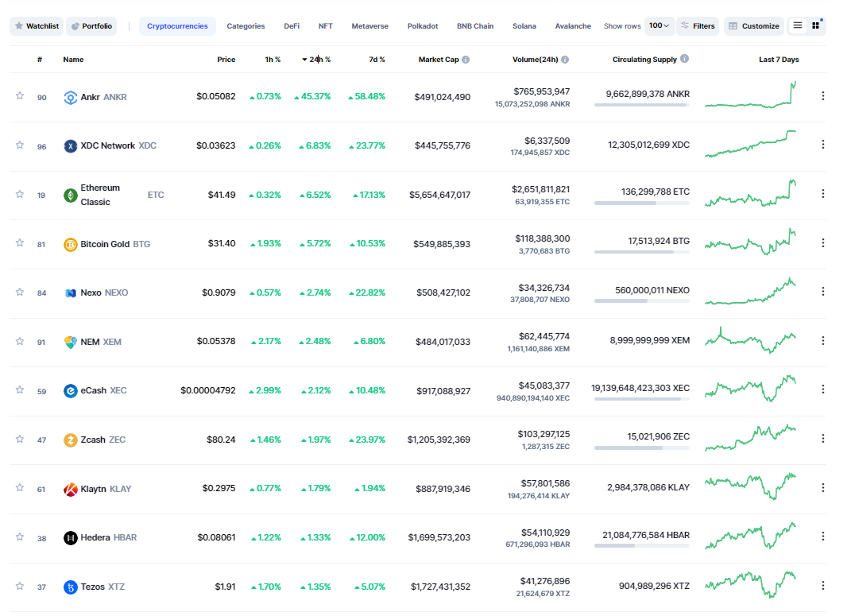
Task: Click the Bitcoin Gold coin logo
Action: [x=71, y=245]
